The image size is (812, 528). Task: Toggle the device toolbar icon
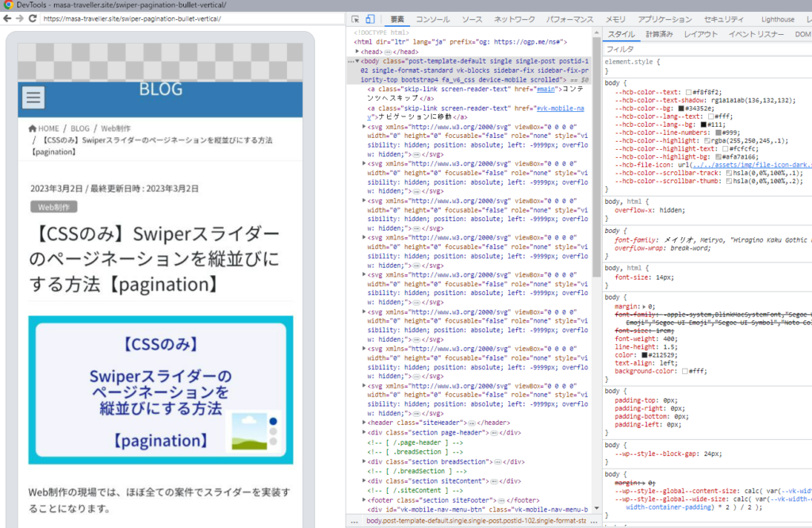pyautogui.click(x=370, y=19)
